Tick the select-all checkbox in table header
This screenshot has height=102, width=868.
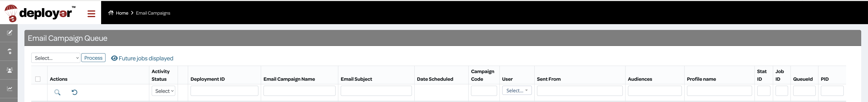[x=38, y=79]
